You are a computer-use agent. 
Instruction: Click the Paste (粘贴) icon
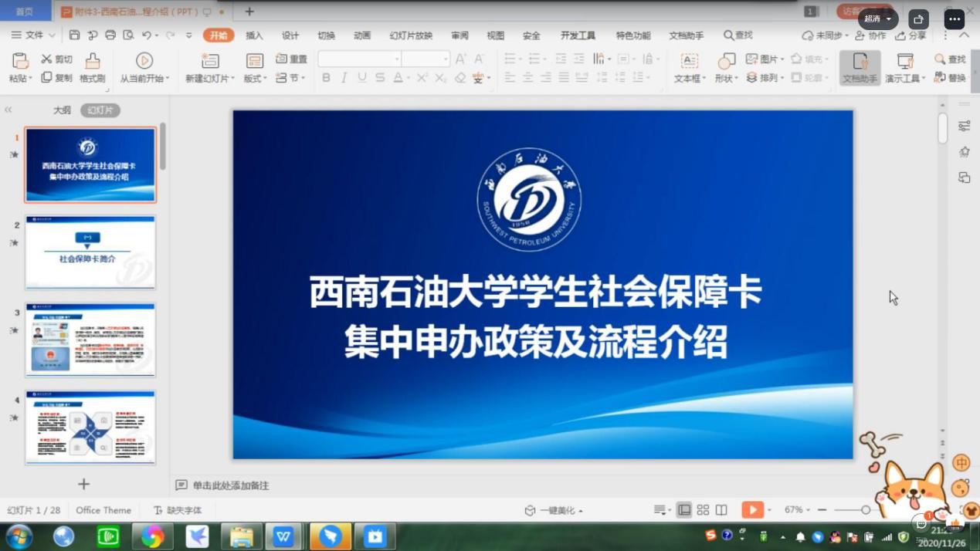(20, 62)
